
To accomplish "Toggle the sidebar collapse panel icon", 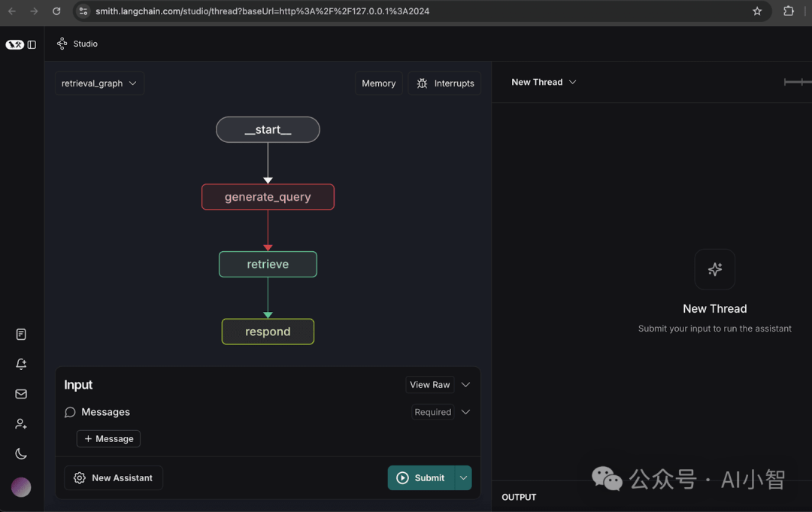I will click(x=33, y=44).
